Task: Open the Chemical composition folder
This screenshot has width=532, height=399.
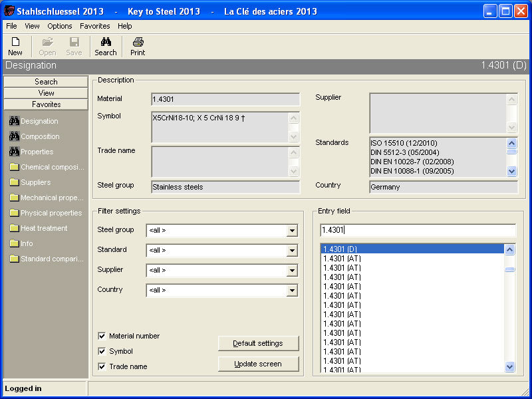Action: pos(47,167)
